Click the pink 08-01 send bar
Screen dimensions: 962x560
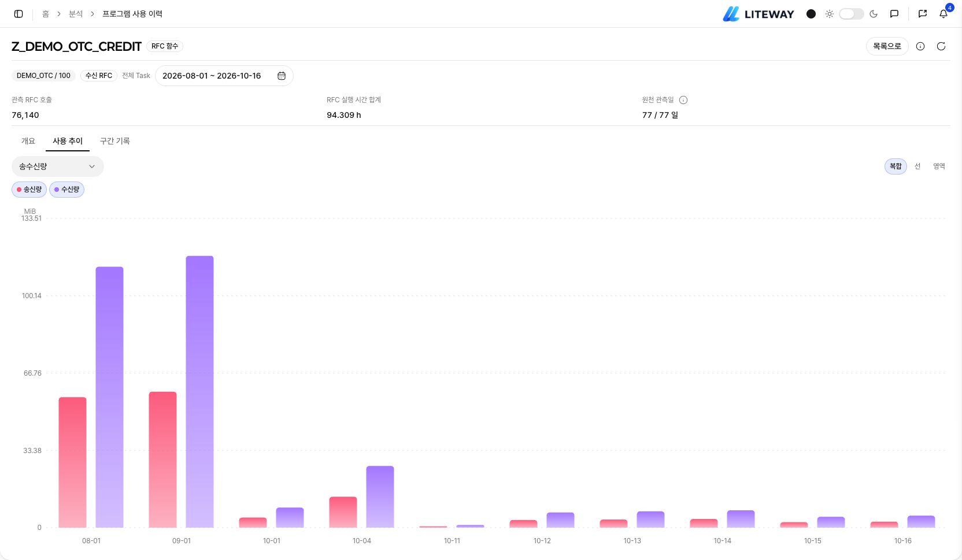pos(72,462)
